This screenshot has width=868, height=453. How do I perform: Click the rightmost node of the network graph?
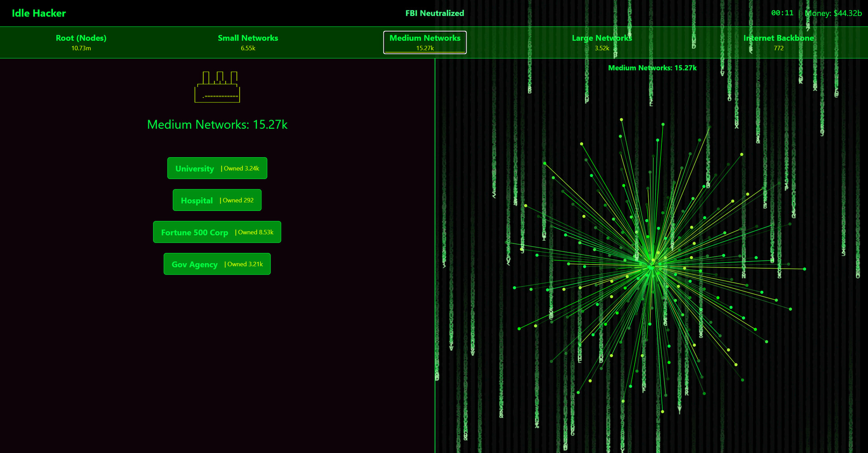(804, 269)
